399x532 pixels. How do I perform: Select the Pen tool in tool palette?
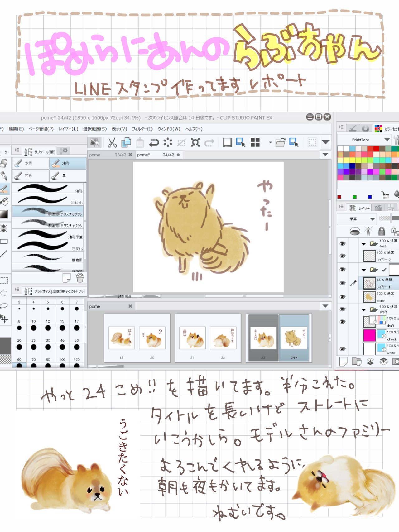[x=4, y=176]
